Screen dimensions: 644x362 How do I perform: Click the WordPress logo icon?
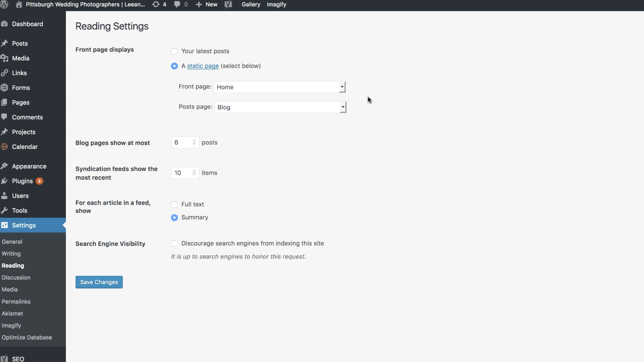click(4, 4)
